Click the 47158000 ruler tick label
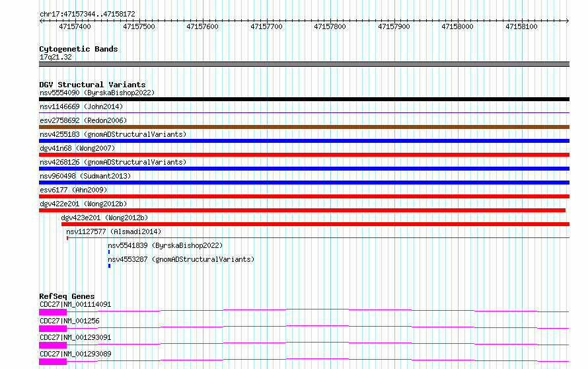The image size is (588, 369). click(x=457, y=26)
